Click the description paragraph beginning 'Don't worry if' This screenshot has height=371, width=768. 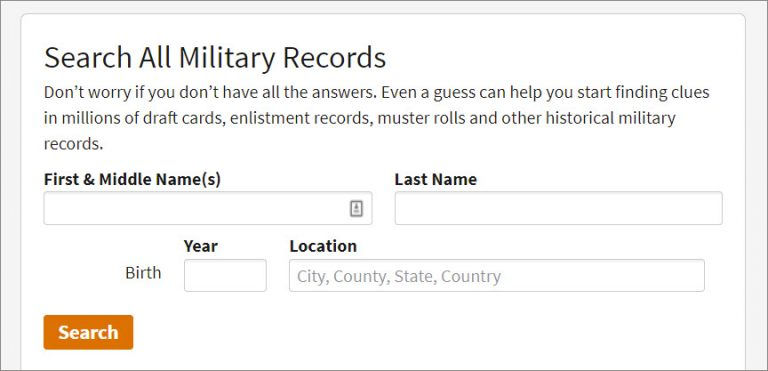coord(377,118)
